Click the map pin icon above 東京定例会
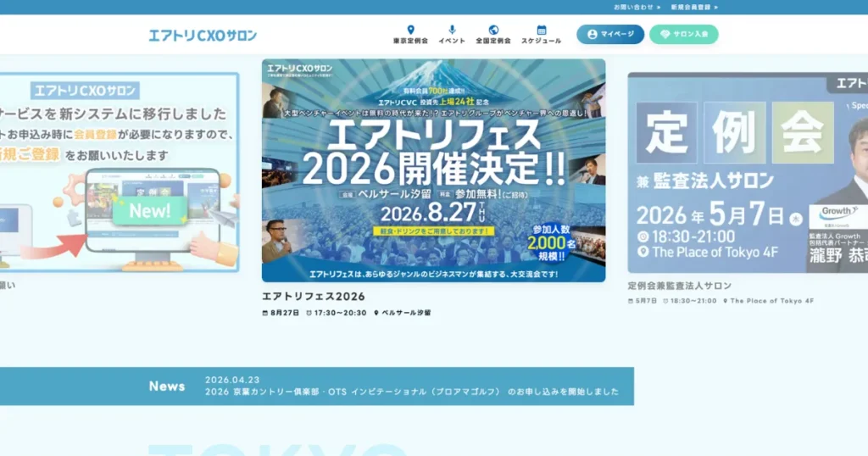Viewport: 868px width, 456px height. coord(410,30)
